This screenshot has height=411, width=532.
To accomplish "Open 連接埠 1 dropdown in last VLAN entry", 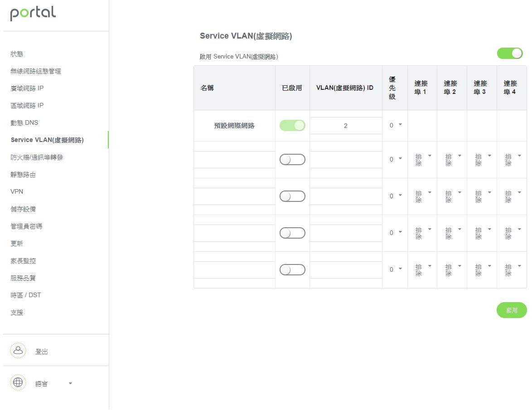I will pyautogui.click(x=423, y=270).
